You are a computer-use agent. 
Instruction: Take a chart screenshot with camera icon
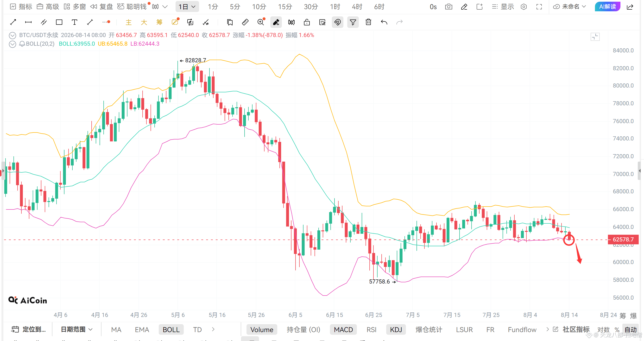click(449, 7)
